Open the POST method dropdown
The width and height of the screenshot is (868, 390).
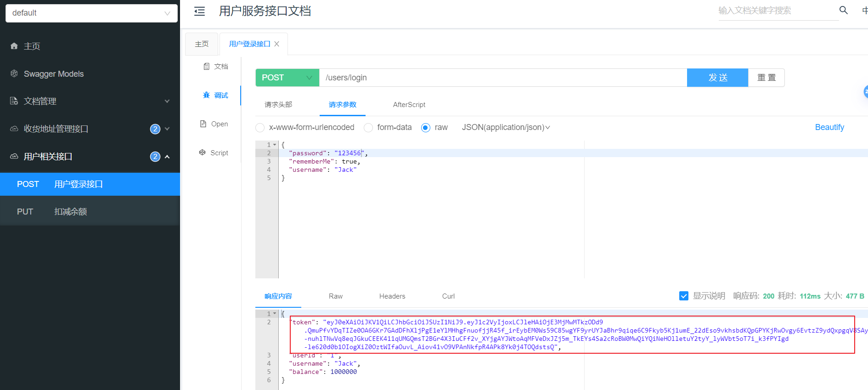[287, 78]
